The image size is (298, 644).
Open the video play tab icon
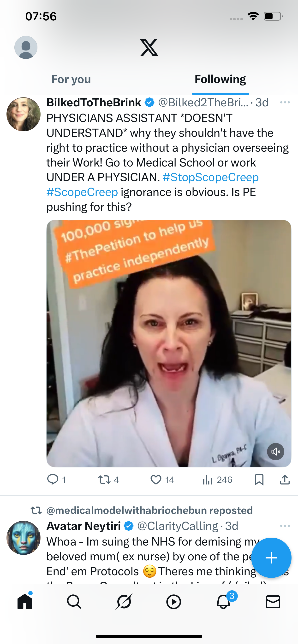tap(173, 602)
